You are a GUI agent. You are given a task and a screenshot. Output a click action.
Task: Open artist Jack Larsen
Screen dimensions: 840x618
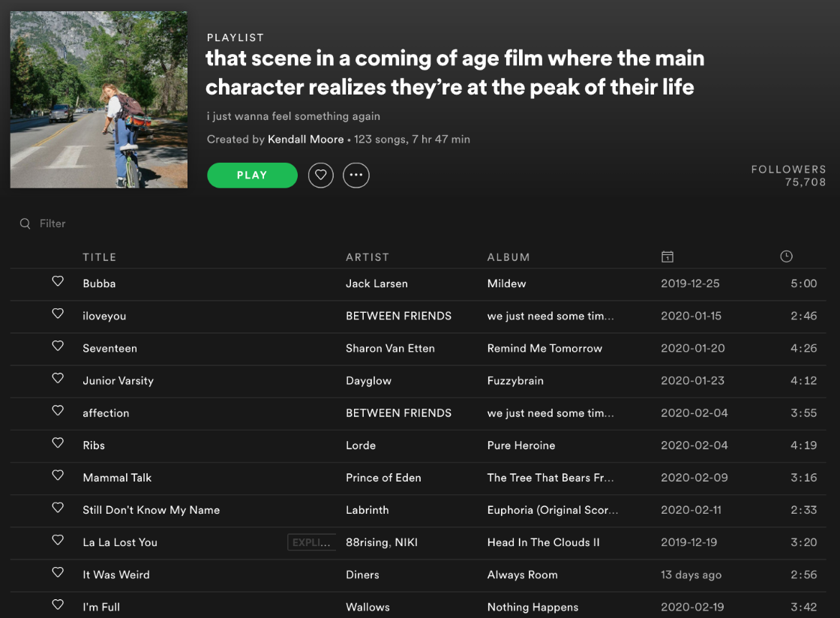[x=376, y=283]
